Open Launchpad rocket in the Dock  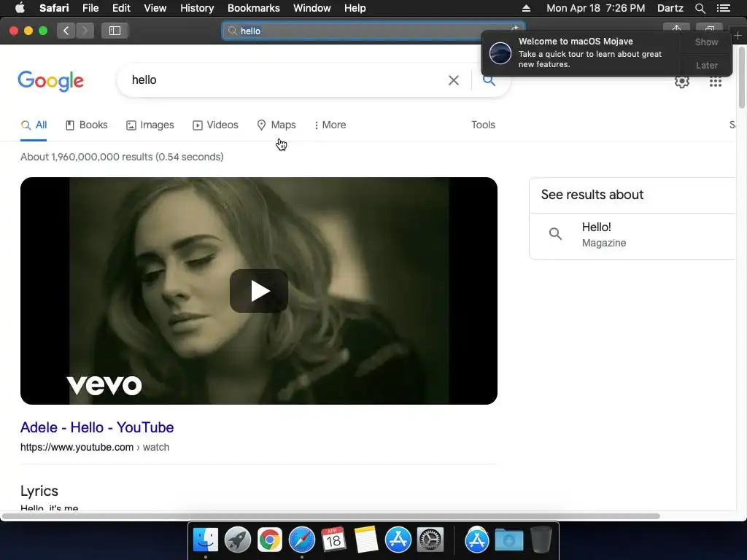(x=237, y=540)
